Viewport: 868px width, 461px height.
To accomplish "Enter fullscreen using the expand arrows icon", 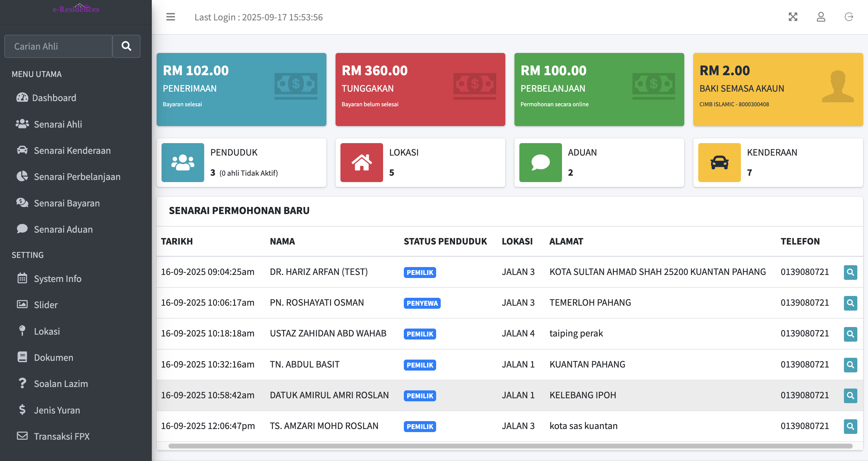I will [793, 17].
